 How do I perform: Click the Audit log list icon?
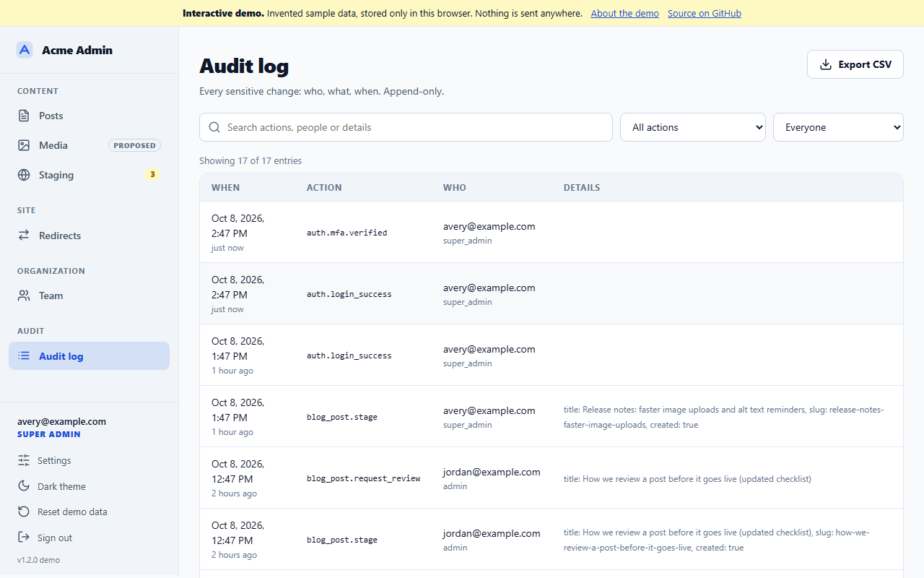[24, 356]
